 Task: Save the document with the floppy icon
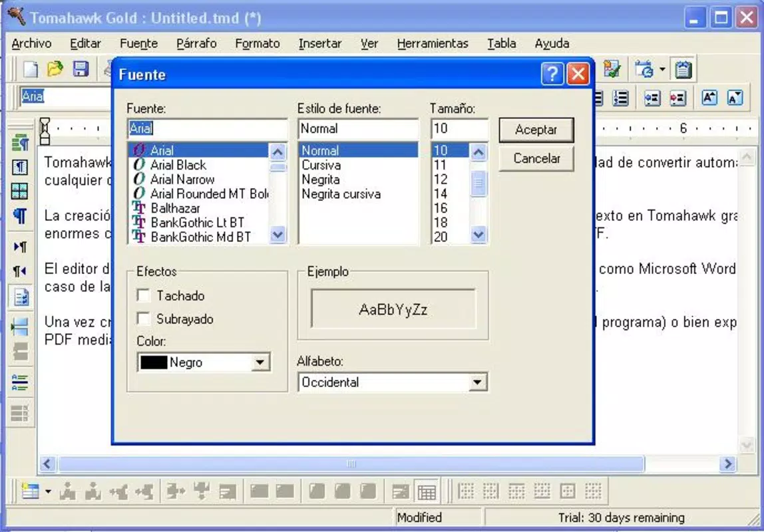81,69
